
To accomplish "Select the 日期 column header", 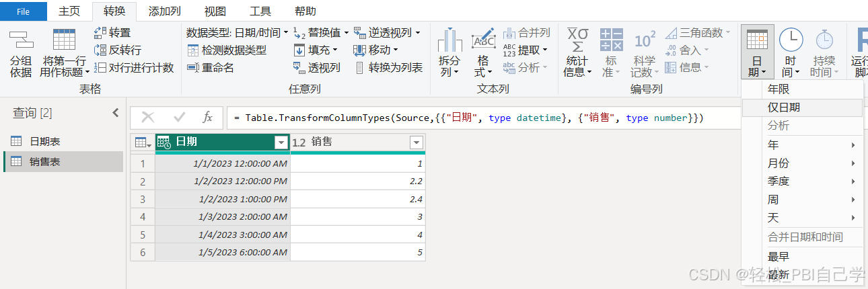I will 223,142.
